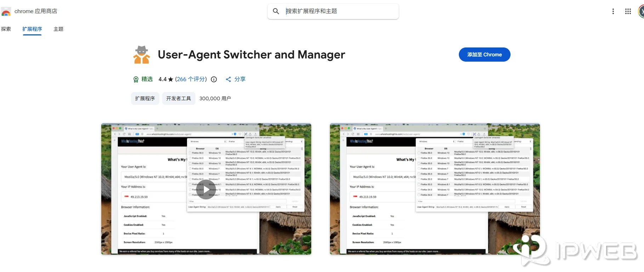
Task: Click the 4.4 star rating
Action: tap(166, 79)
